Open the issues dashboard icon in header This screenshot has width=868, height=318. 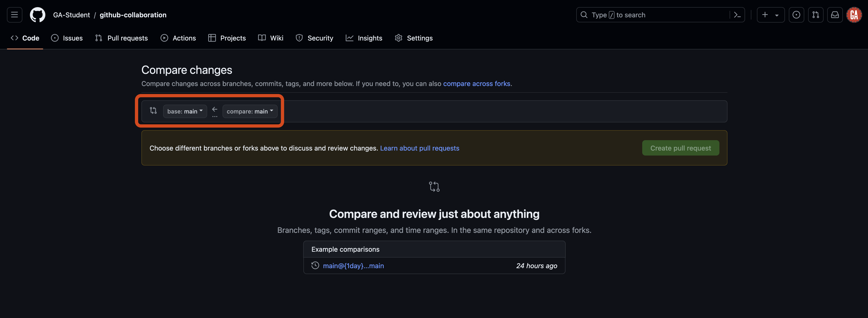[797, 15]
